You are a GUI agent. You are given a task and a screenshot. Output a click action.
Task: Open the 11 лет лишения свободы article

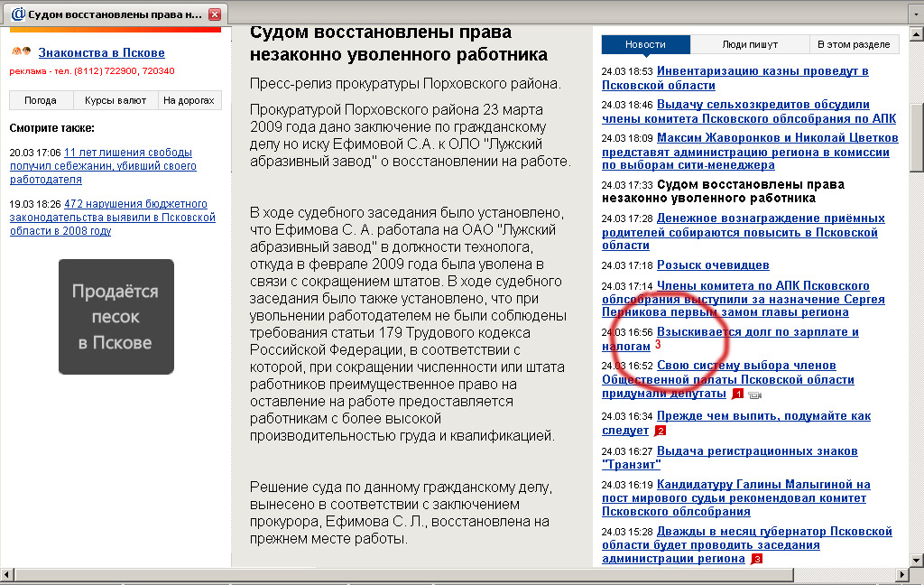[103, 166]
